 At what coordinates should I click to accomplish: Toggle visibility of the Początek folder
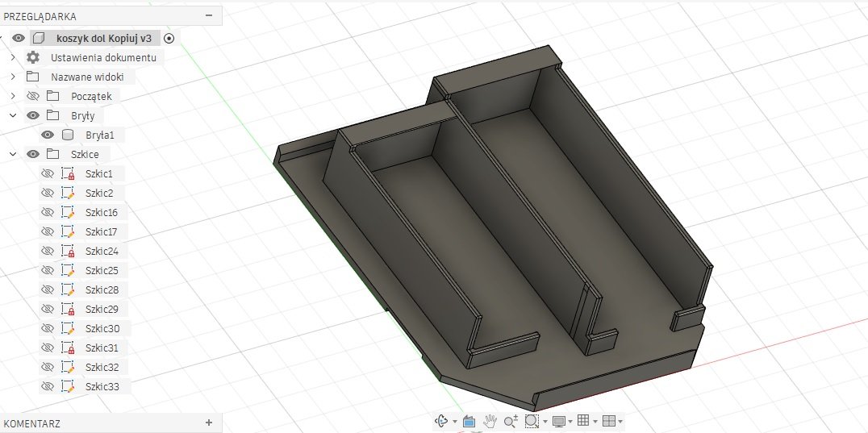(x=33, y=96)
